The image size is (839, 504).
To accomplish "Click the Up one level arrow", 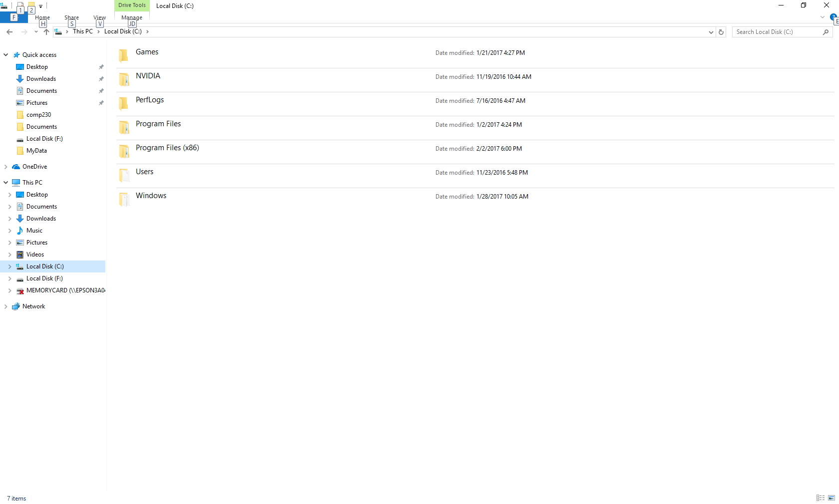I will tap(46, 32).
